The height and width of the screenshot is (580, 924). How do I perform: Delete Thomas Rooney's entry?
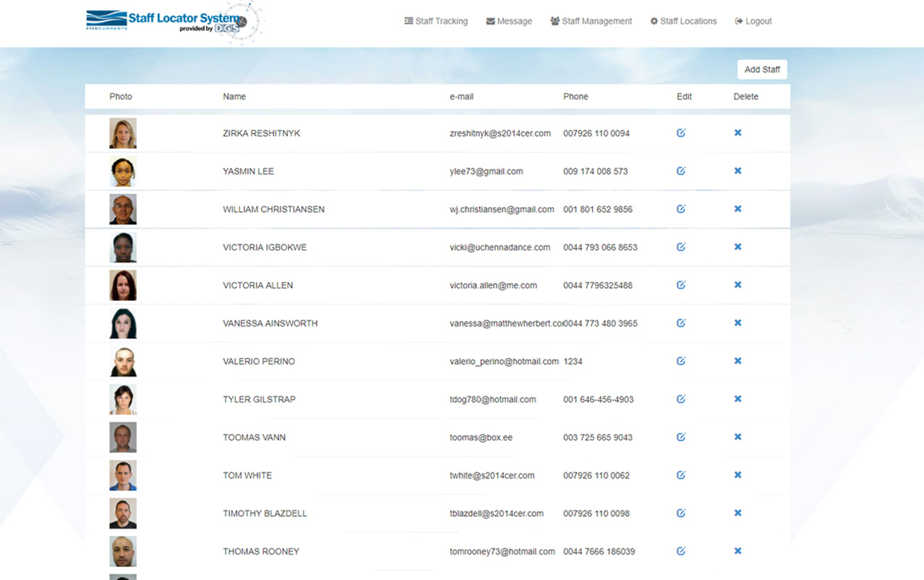coord(738,551)
